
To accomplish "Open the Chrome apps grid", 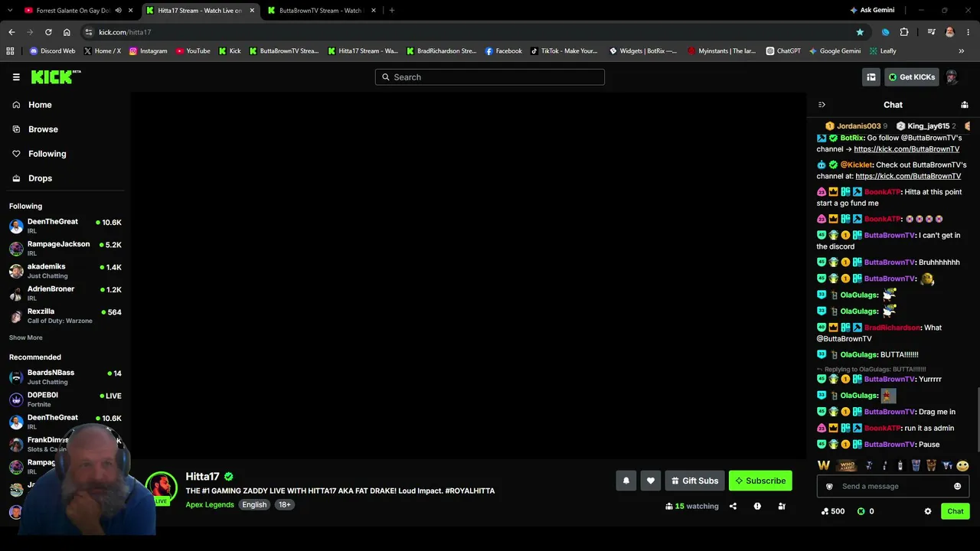I will (x=10, y=51).
